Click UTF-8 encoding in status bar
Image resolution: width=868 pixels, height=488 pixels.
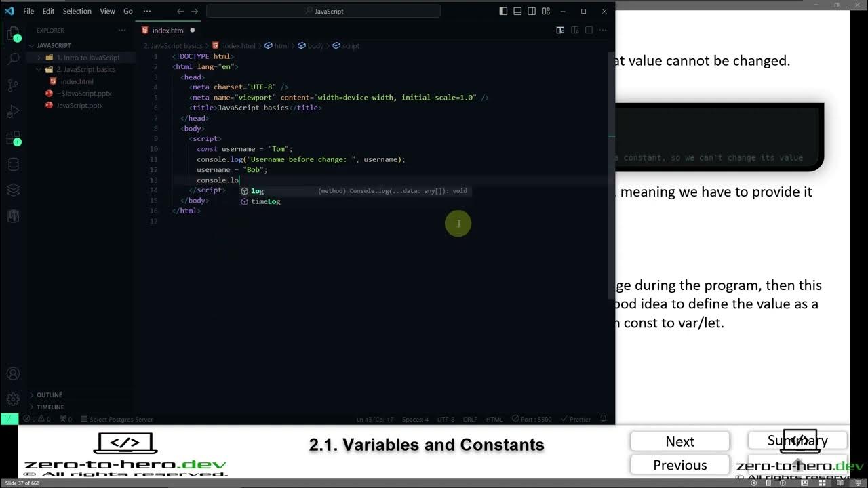[x=446, y=420]
